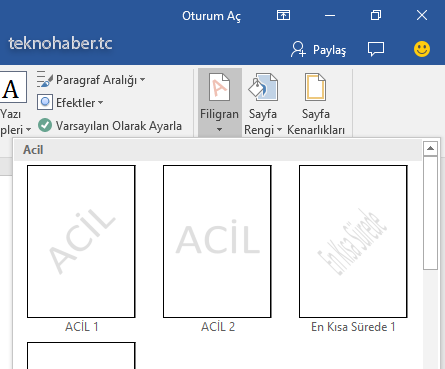Click the Paylaş share button

[318, 50]
